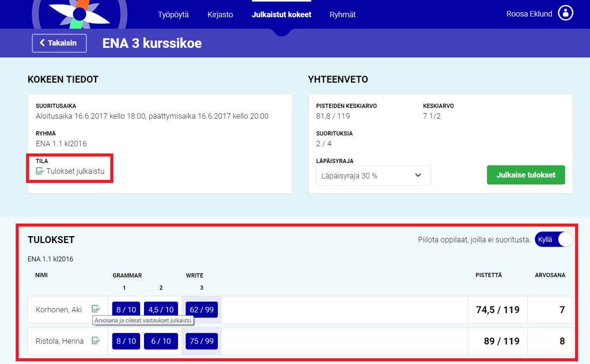Click the Julkaise tulokset button
The image size is (590, 364).
pos(525,175)
